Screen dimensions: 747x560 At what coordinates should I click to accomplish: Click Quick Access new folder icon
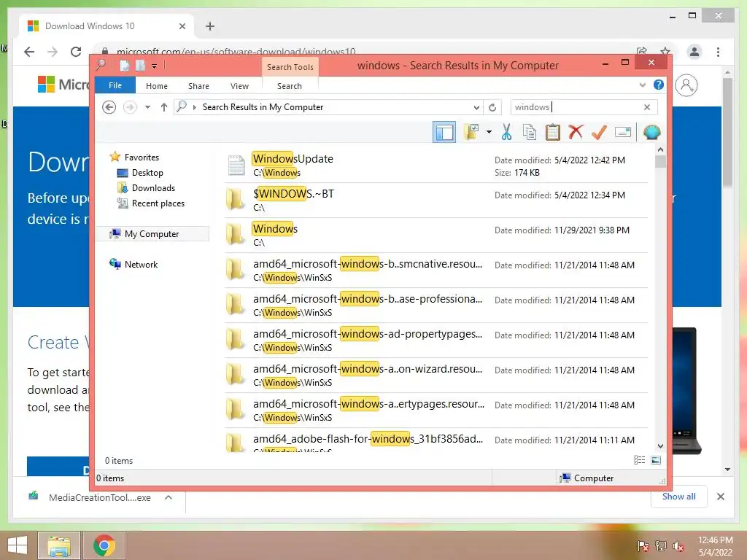click(141, 66)
